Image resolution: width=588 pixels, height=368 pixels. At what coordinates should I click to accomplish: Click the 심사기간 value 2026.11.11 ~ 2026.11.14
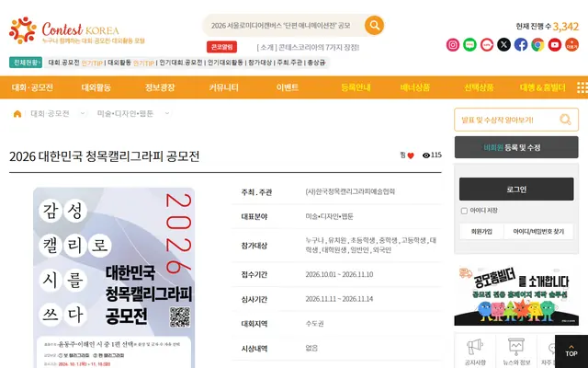[339, 299]
